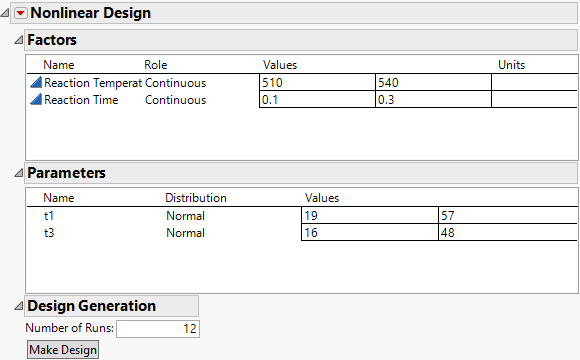580x360 pixels.
Task: Click the Number of Runs label
Action: tap(70, 328)
